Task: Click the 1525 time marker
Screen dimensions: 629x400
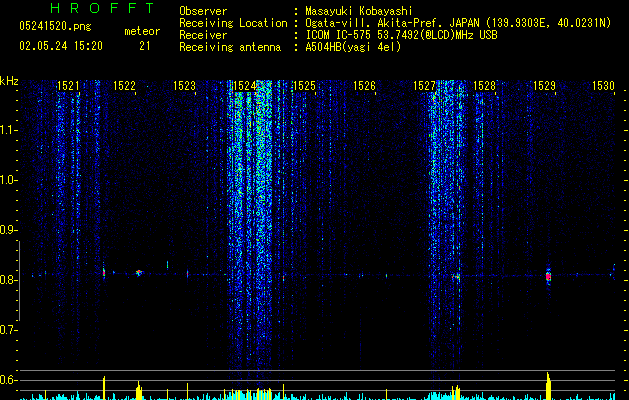Action: (304, 86)
